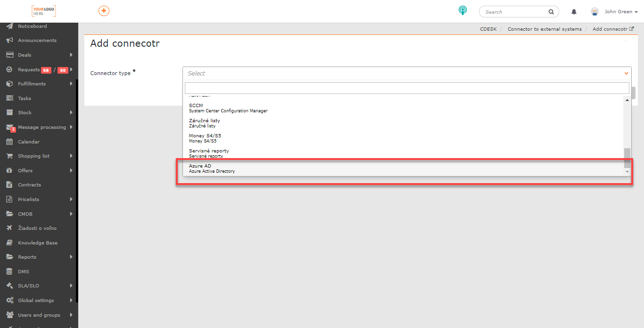Click the search magnifier icon
Viewport: 644px width, 328px height.
551,12
